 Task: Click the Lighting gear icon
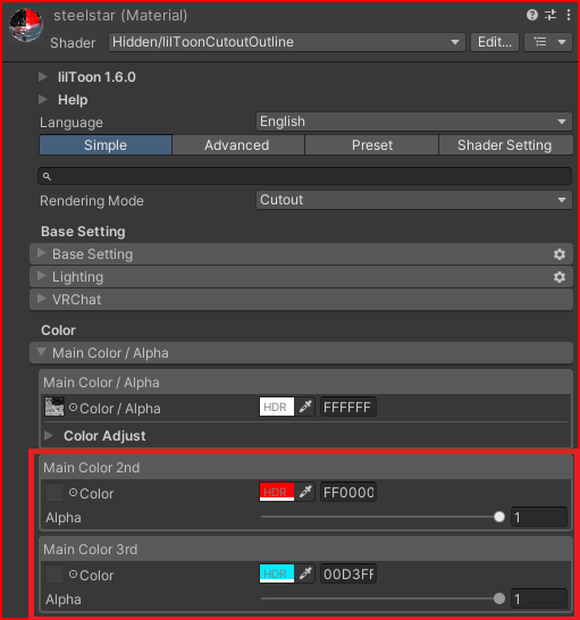pos(559,277)
